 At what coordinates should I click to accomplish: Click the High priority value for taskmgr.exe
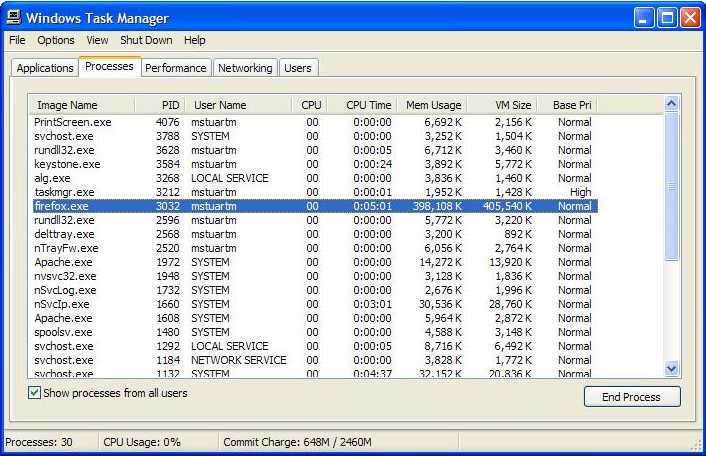pos(580,192)
